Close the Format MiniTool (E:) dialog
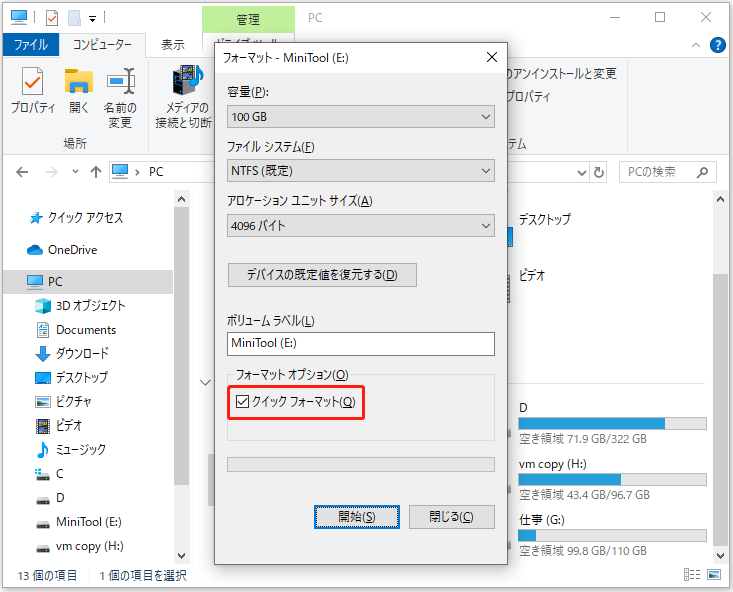This screenshot has width=733, height=592. click(491, 57)
